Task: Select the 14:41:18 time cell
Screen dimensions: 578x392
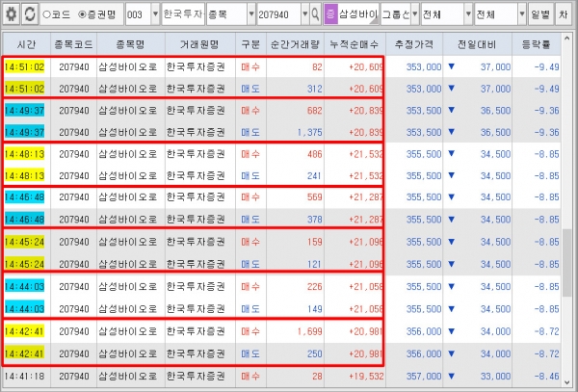Action: 24,377
